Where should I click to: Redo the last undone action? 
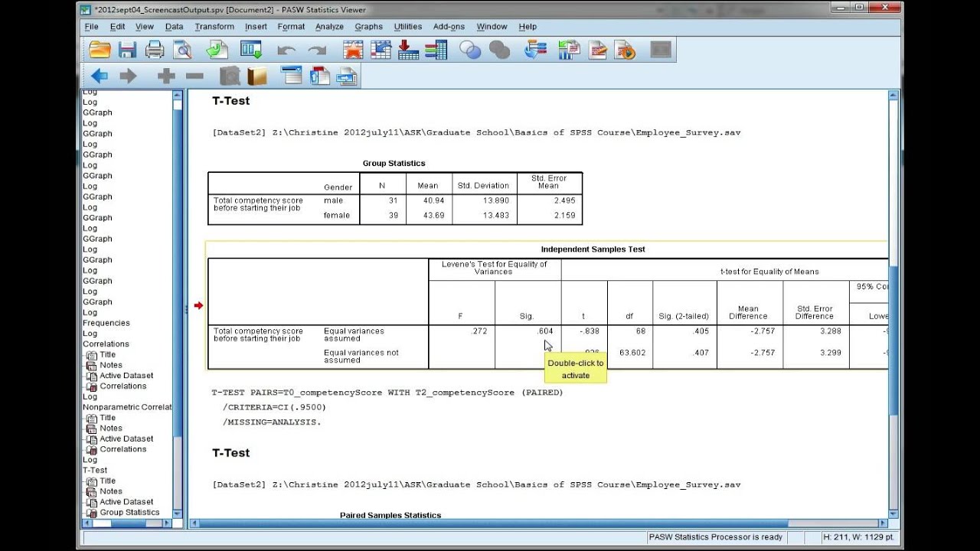[316, 51]
